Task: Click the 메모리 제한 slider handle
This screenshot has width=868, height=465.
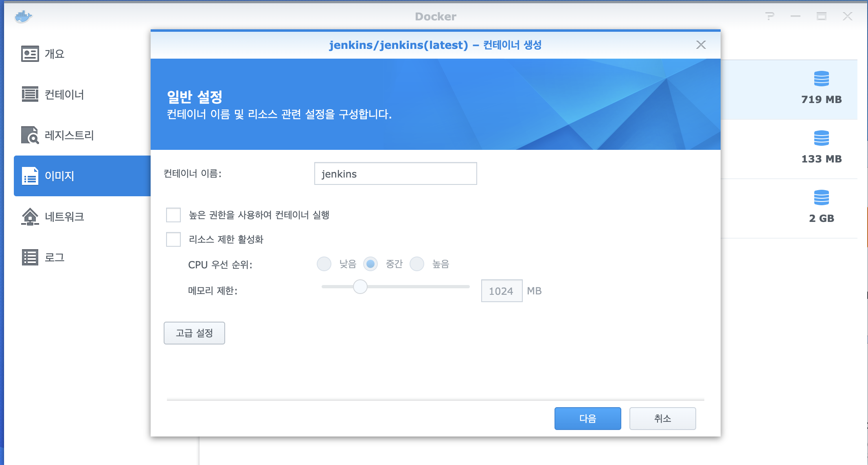Action: (360, 287)
